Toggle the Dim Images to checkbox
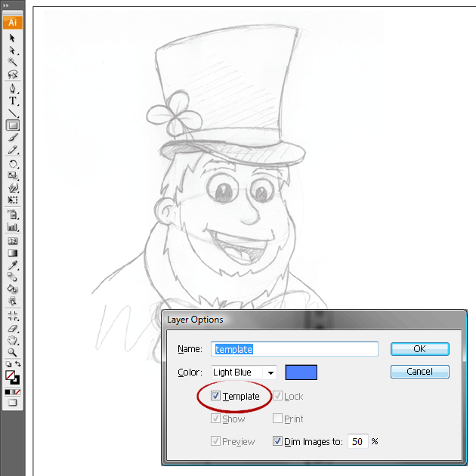Screen dimensions: 476x476 pos(277,440)
